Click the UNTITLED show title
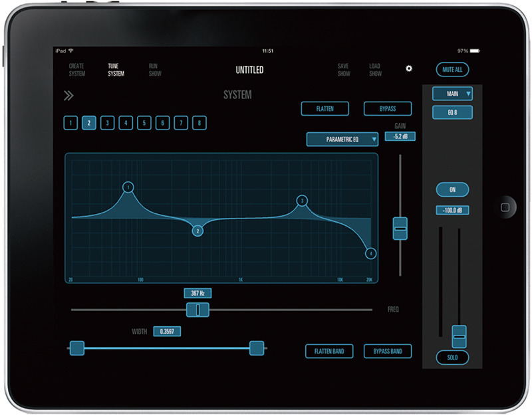The image size is (532, 416). pyautogui.click(x=250, y=70)
